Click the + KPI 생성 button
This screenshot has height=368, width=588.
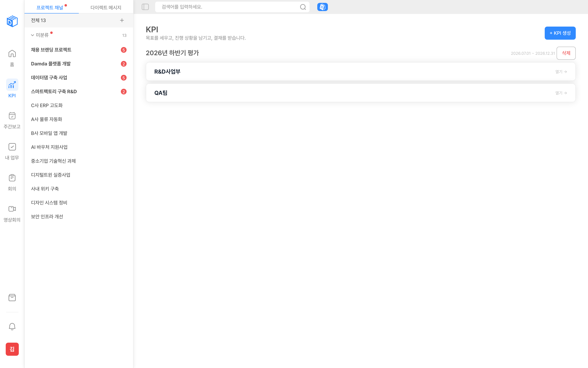(x=560, y=33)
